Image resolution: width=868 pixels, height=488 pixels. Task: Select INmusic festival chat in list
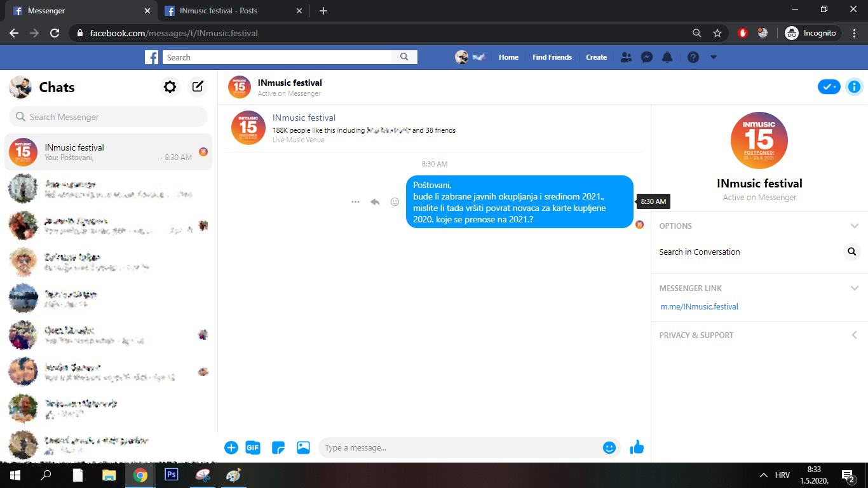pyautogui.click(x=108, y=152)
